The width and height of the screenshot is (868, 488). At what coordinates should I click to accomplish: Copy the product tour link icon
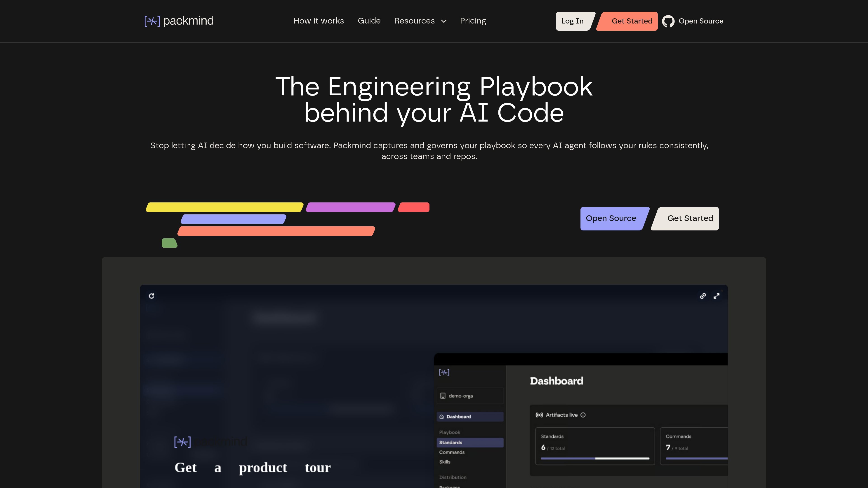coord(703,296)
